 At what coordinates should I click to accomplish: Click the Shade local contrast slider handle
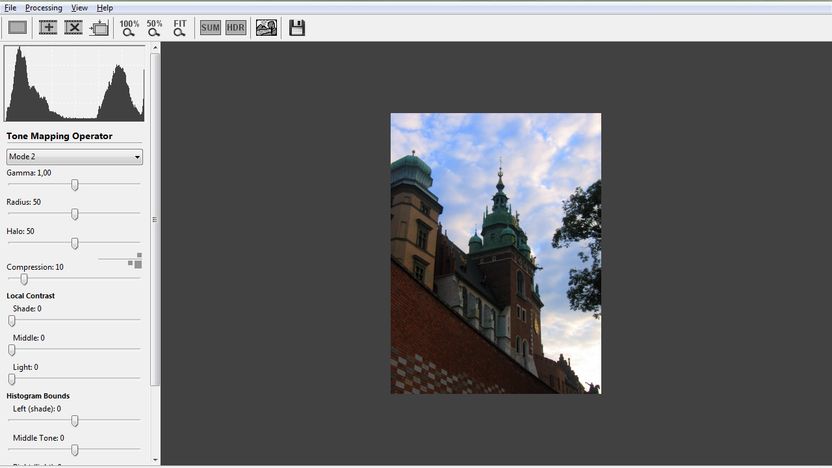(12, 320)
